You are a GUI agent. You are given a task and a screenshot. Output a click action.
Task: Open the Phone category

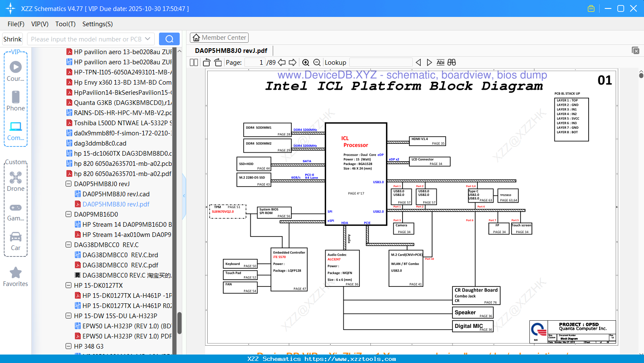(16, 101)
